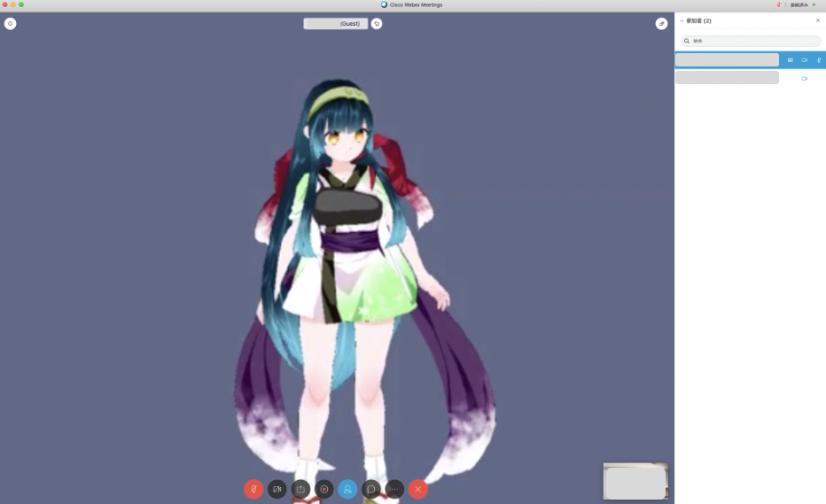The image size is (826, 504).
Task: Click the red microphone indicator in title bar
Action: click(x=779, y=4)
